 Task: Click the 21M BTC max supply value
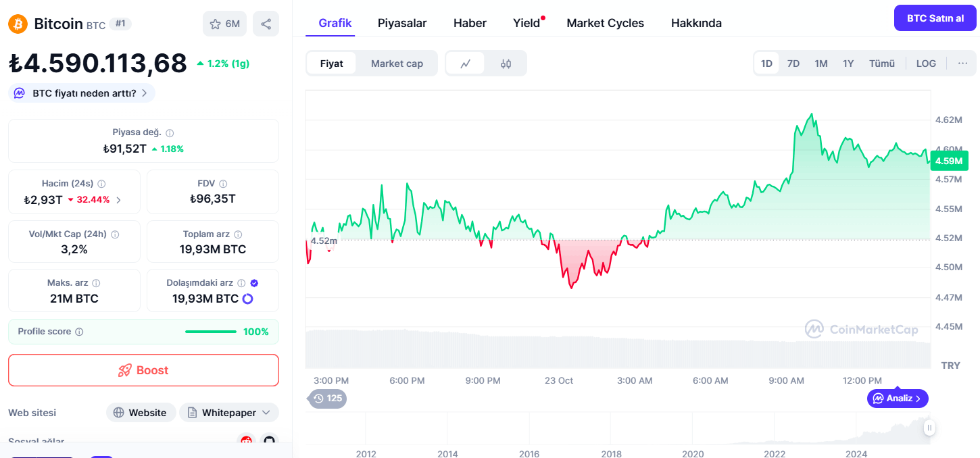pyautogui.click(x=74, y=299)
